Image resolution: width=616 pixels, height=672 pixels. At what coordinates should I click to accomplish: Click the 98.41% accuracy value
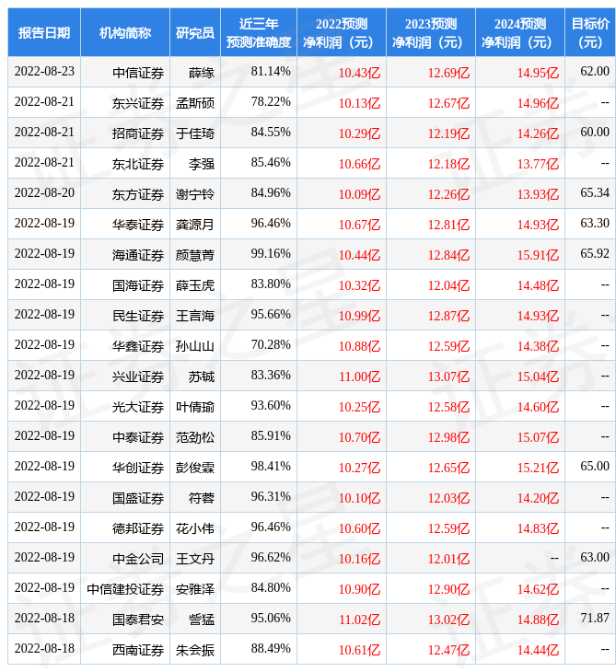click(271, 467)
